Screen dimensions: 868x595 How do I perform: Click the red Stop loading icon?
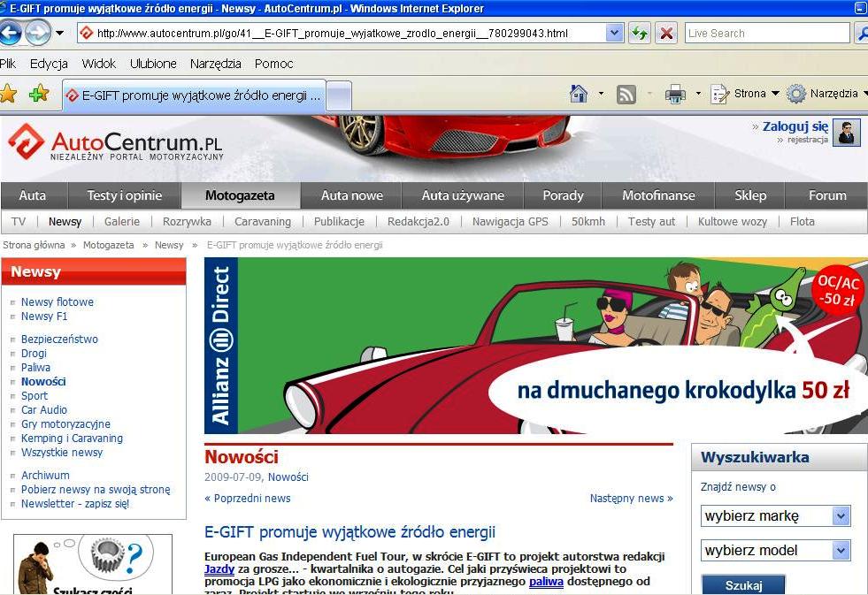[666, 34]
